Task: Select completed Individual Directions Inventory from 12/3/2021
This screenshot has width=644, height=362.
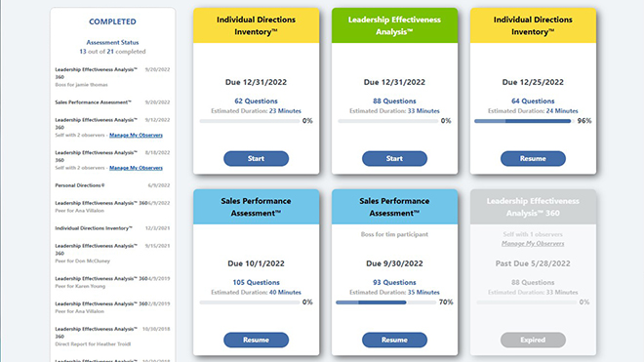Action: 112,228
